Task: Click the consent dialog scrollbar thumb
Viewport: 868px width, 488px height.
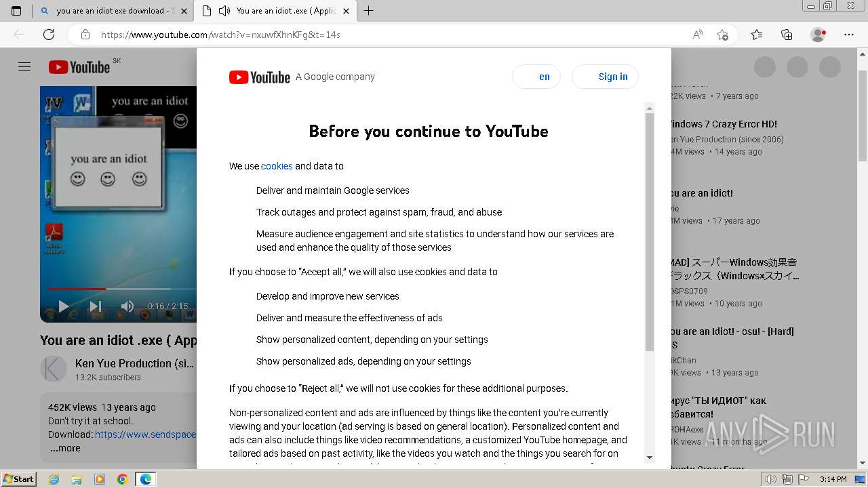Action: point(650,232)
